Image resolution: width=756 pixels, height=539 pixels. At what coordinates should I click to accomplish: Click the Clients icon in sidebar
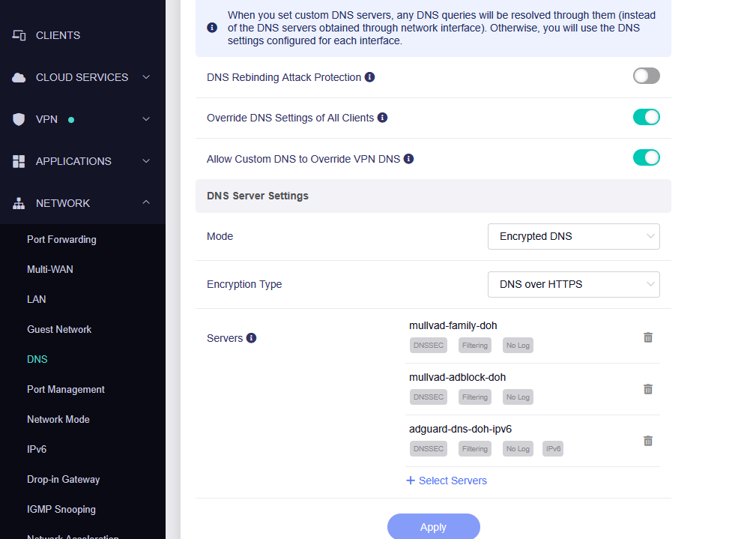coord(19,35)
